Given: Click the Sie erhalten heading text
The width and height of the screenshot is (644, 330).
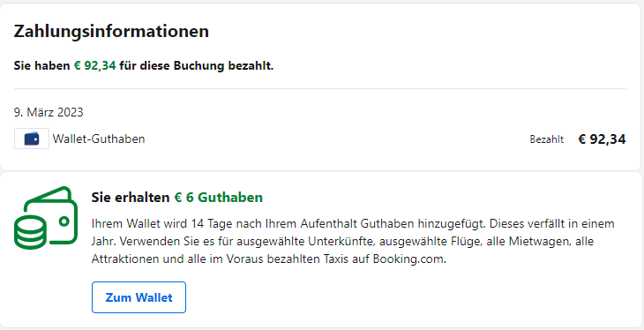Looking at the screenshot, I should pos(131,198).
